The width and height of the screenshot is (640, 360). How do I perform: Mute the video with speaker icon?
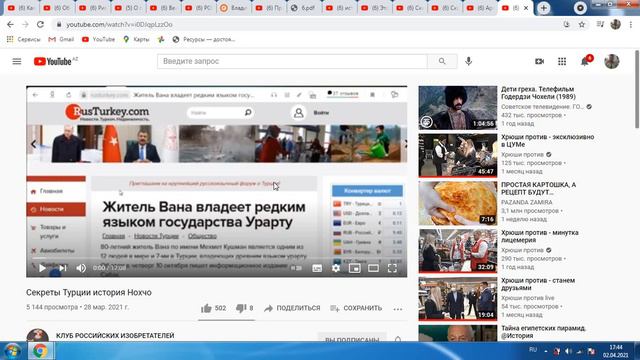click(x=81, y=268)
